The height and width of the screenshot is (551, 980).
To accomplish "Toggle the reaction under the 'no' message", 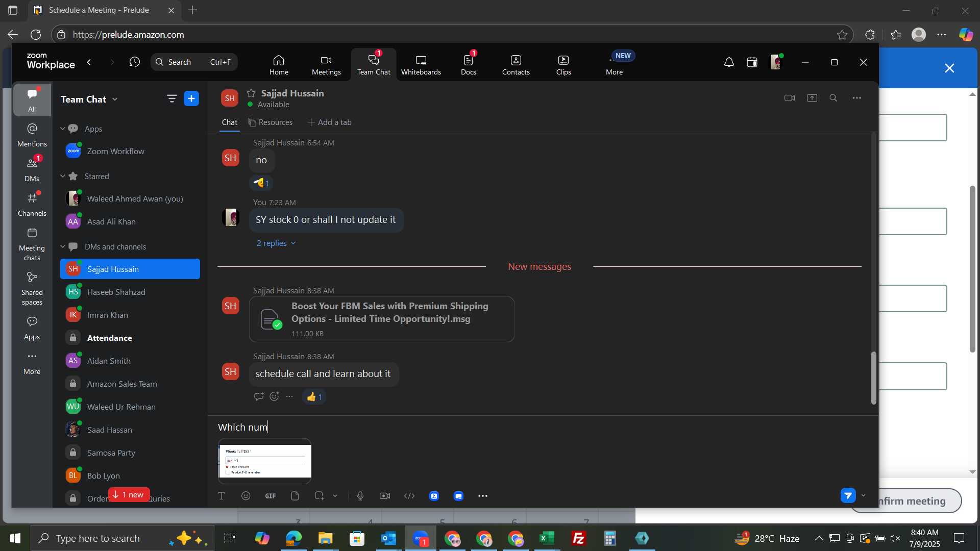I will tap(261, 183).
